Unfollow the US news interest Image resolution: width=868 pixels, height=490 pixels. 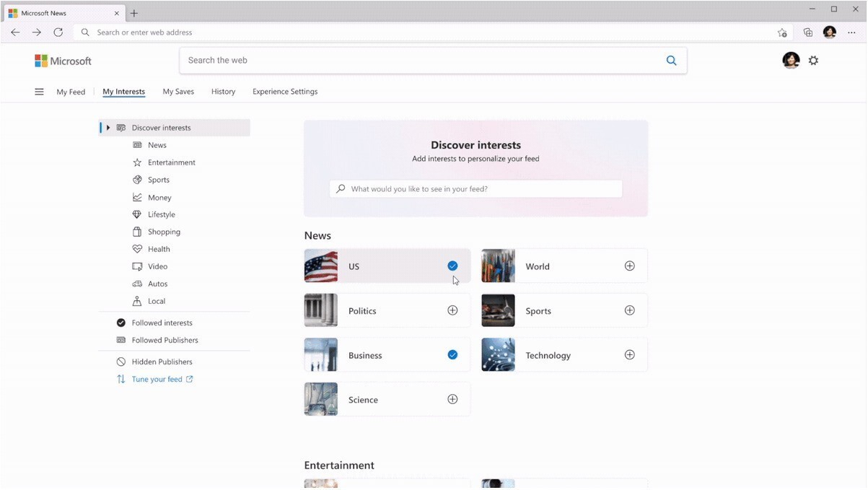(452, 266)
